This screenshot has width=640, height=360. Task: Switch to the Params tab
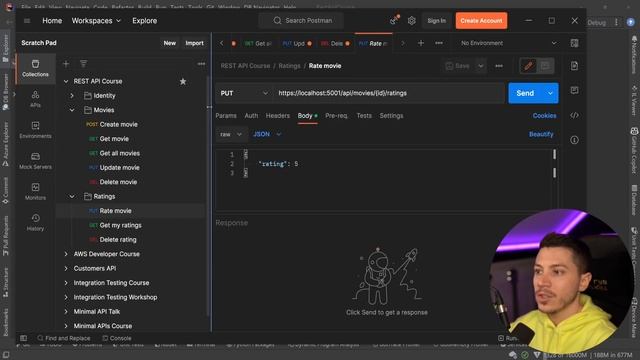click(226, 116)
